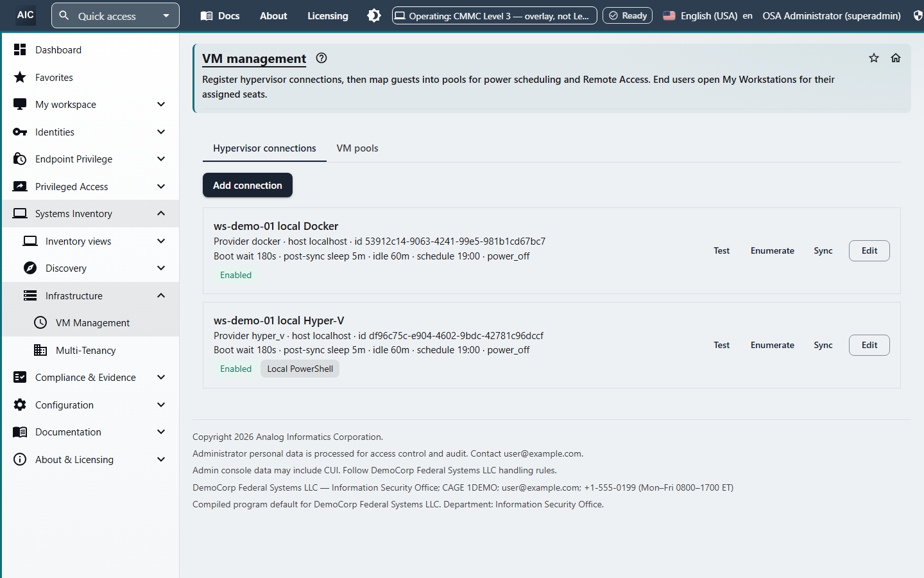The image size is (924, 578).
Task: Click the Discovery compass icon
Action: 30,268
